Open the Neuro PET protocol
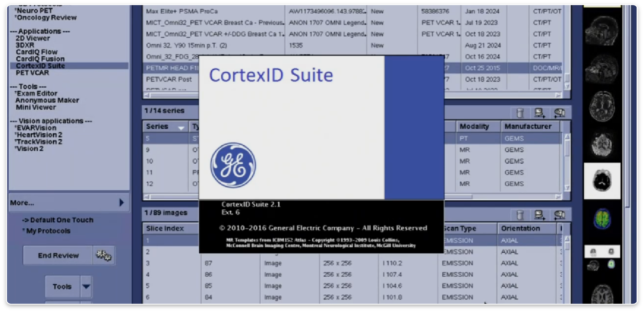644x312 pixels. pyautogui.click(x=33, y=11)
